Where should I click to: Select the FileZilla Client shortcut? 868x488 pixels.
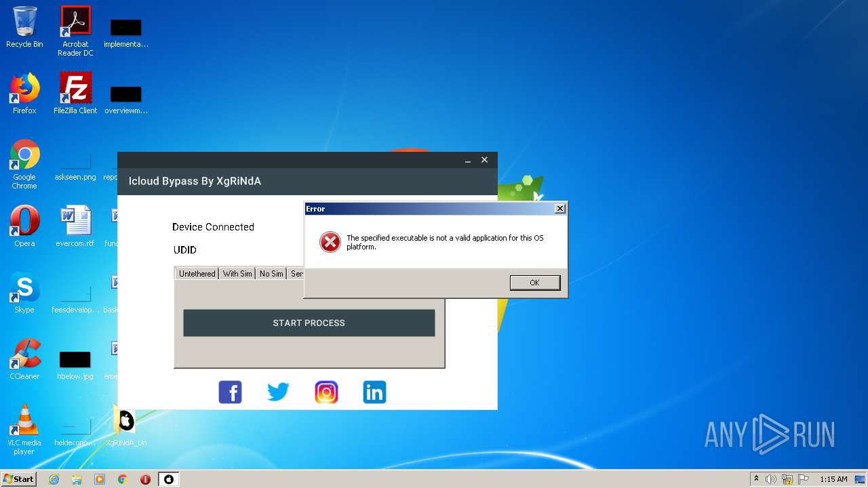[75, 94]
